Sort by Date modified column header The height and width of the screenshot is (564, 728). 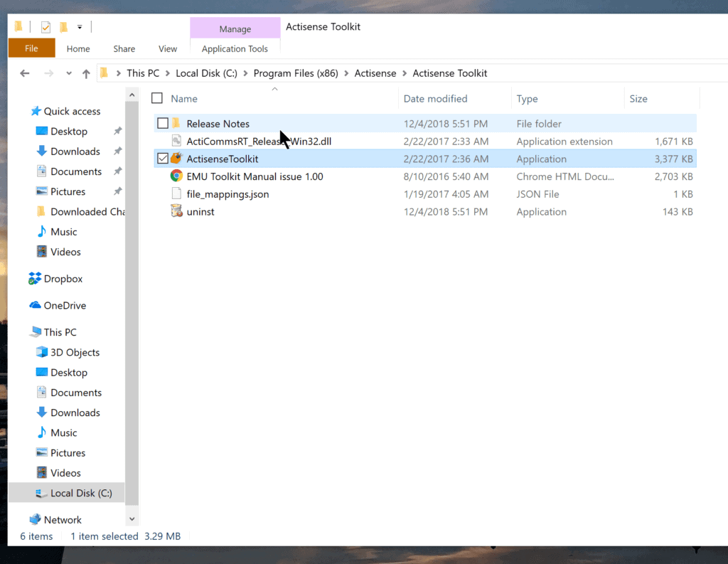(x=436, y=98)
